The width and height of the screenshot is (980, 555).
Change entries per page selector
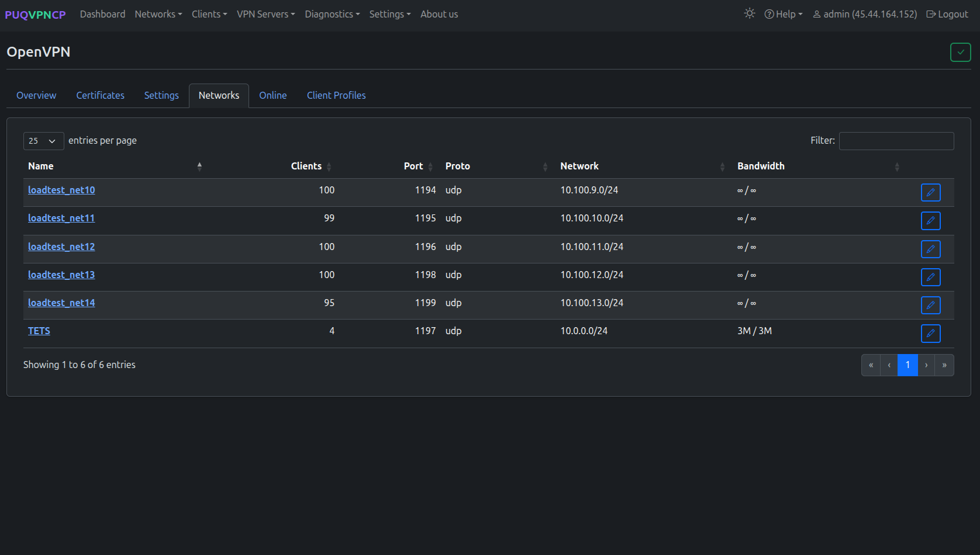43,141
